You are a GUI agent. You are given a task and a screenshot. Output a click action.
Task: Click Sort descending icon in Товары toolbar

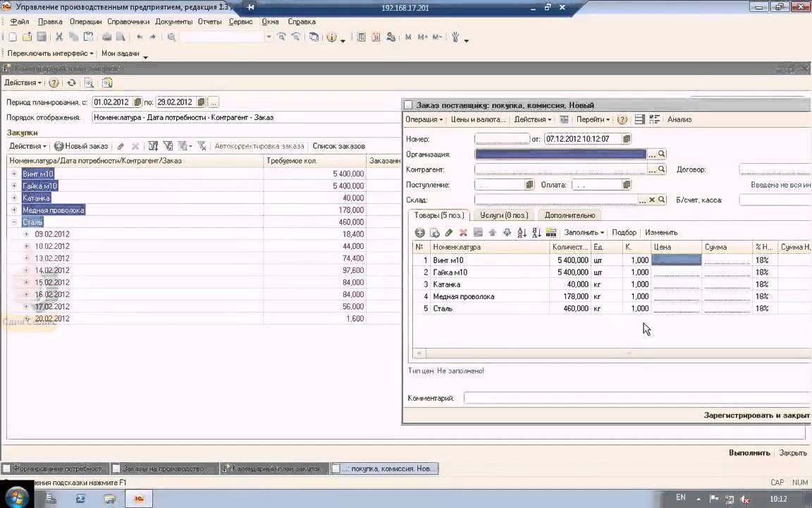coord(536,233)
